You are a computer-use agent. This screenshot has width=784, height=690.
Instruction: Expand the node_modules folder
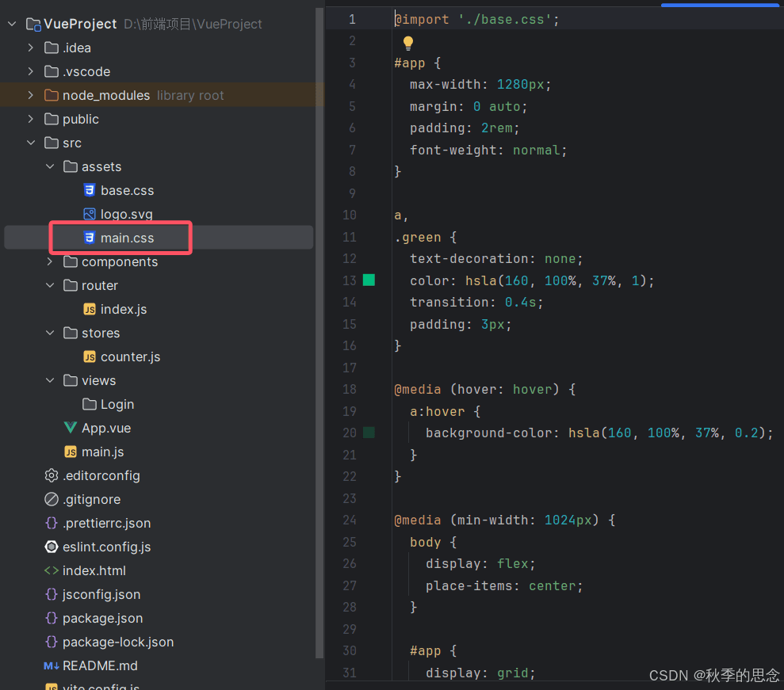pos(31,95)
